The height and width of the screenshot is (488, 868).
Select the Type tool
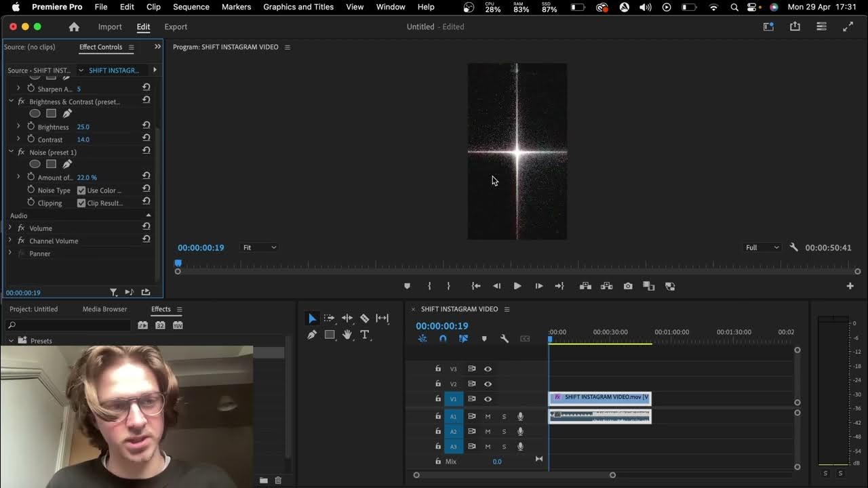point(365,335)
